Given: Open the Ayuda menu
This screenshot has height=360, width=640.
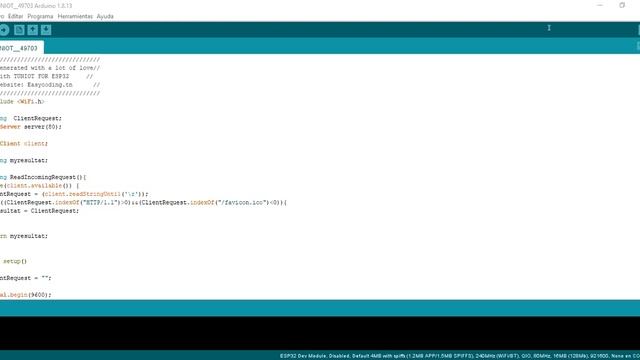Looking at the screenshot, I should [x=105, y=16].
